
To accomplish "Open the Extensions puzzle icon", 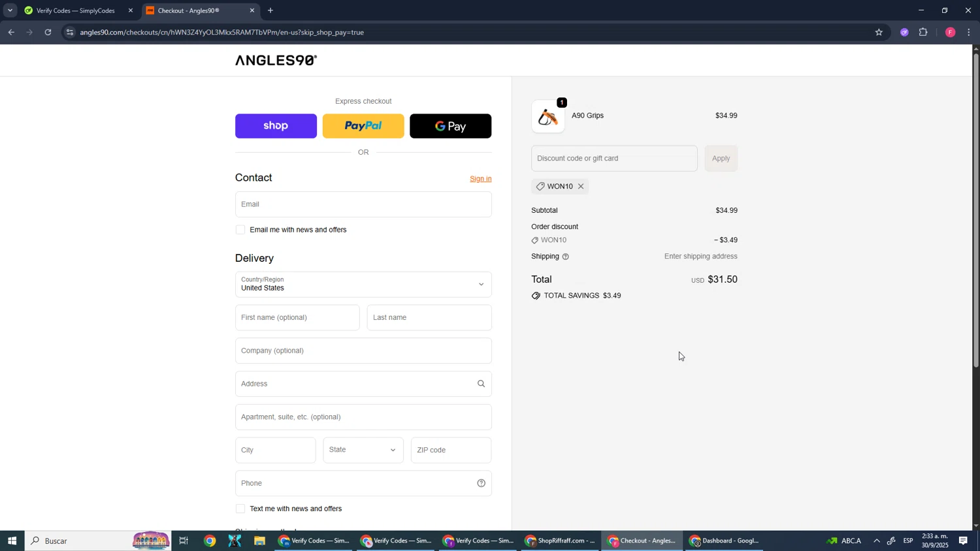I will point(923,32).
